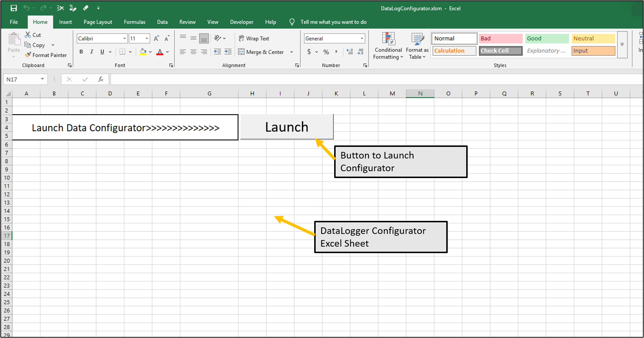The height and width of the screenshot is (338, 644).
Task: Open the font name dropdown showing Calibri
Action: coord(124,38)
